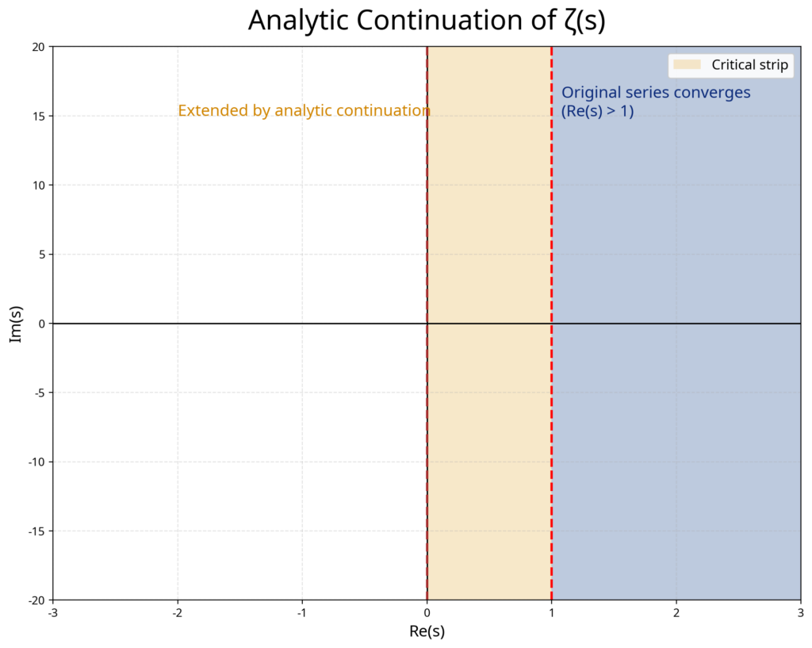Click the "Re(s)" x-axis label
The width and height of the screenshot is (812, 648).
[427, 631]
